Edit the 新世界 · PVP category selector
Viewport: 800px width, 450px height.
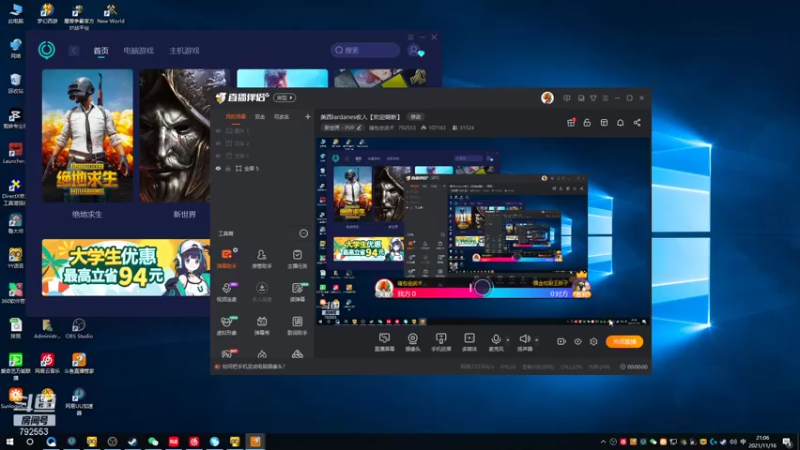343,128
